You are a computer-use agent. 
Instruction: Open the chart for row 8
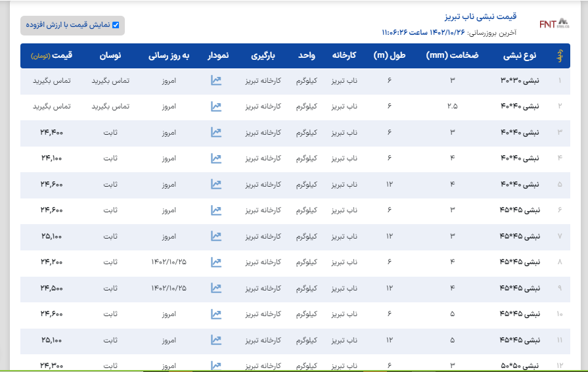pyautogui.click(x=216, y=262)
